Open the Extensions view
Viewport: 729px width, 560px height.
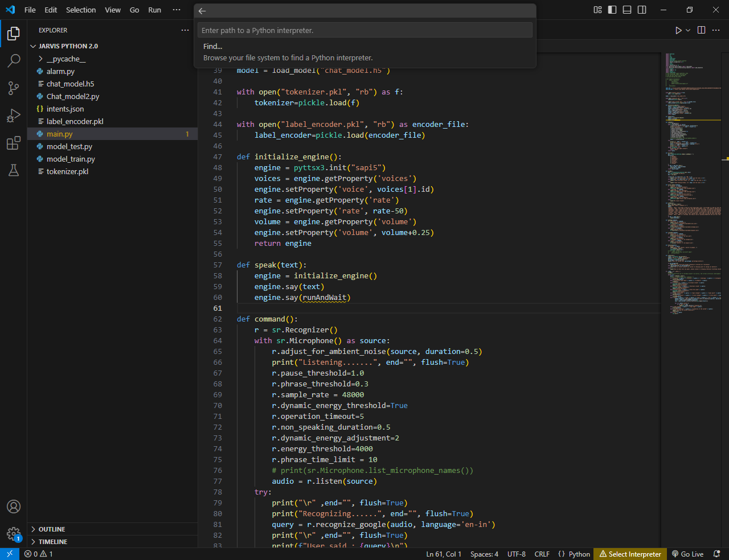coord(14,143)
